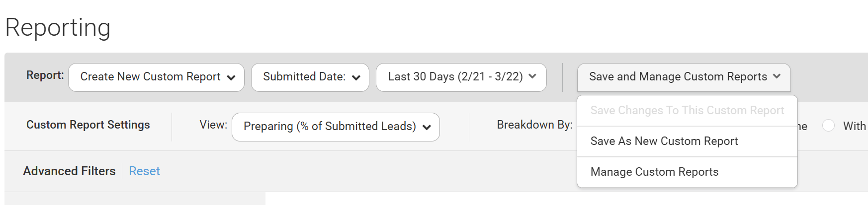Viewport: 868px width, 205px height.
Task: Click the chevron arrow next to Submitted Date
Action: 356,77
